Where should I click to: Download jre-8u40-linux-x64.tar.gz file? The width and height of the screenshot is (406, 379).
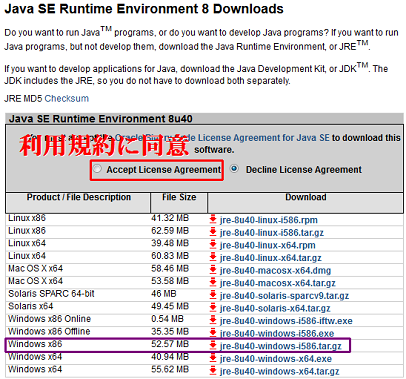coord(271,258)
